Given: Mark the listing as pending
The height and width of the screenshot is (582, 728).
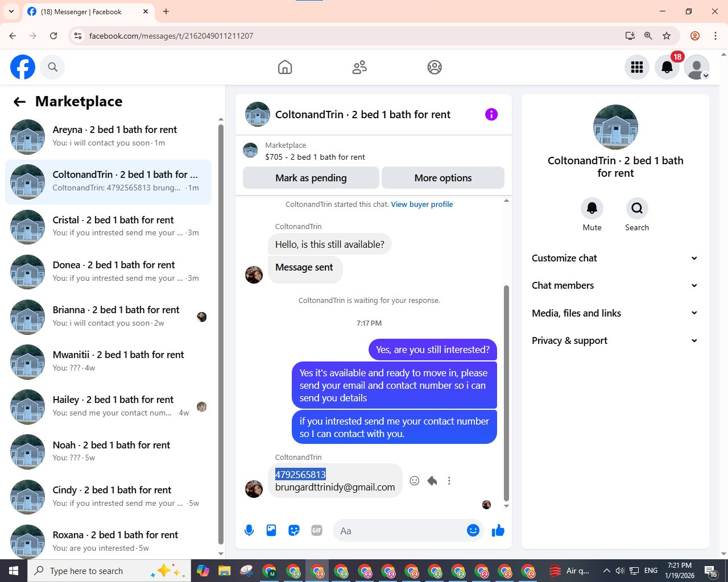Looking at the screenshot, I should pyautogui.click(x=311, y=178).
